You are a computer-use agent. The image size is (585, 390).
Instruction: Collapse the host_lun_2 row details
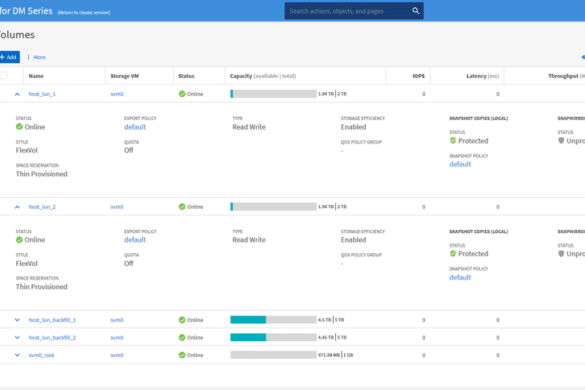17,207
